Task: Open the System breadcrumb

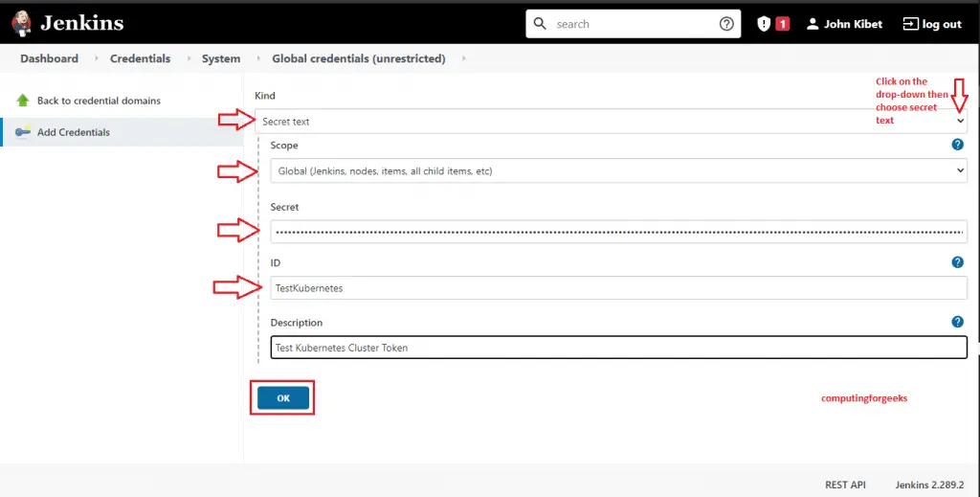Action: click(221, 58)
